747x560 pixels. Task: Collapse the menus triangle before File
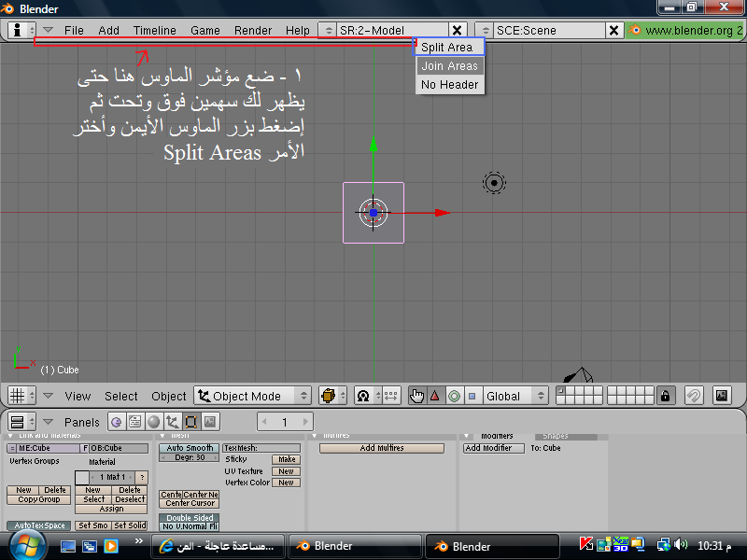coord(49,30)
